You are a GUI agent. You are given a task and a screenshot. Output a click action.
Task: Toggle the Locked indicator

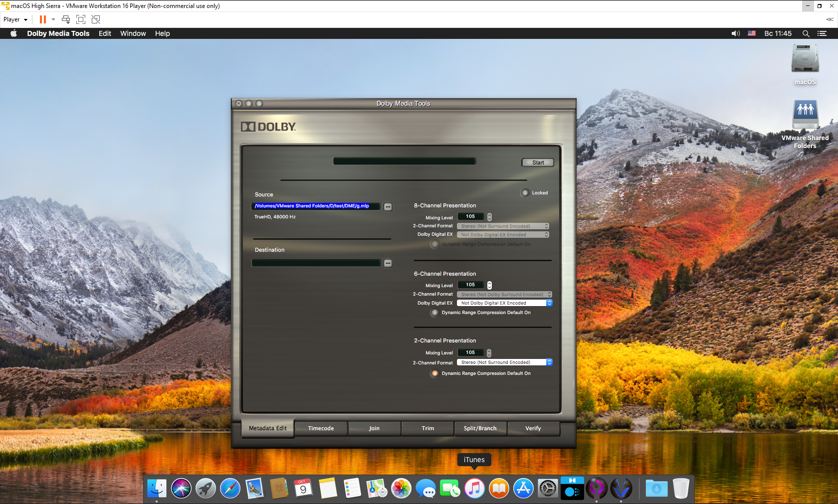[525, 193]
